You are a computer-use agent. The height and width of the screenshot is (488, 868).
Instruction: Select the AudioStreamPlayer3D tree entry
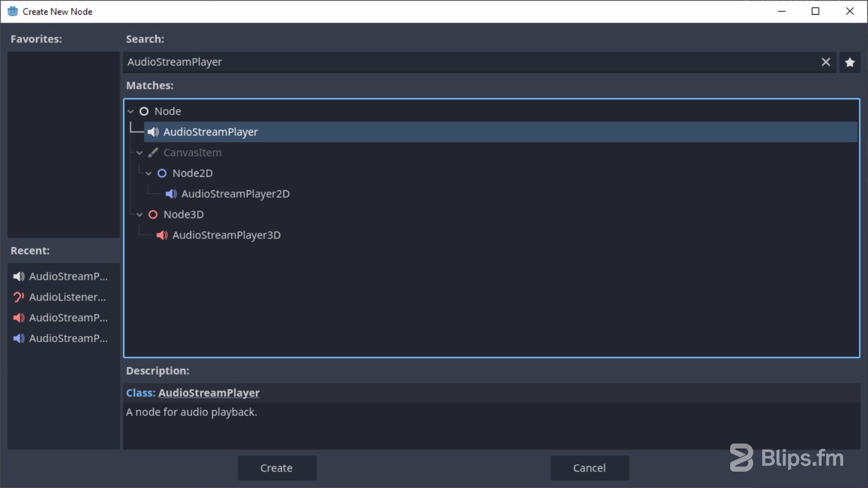pos(227,235)
